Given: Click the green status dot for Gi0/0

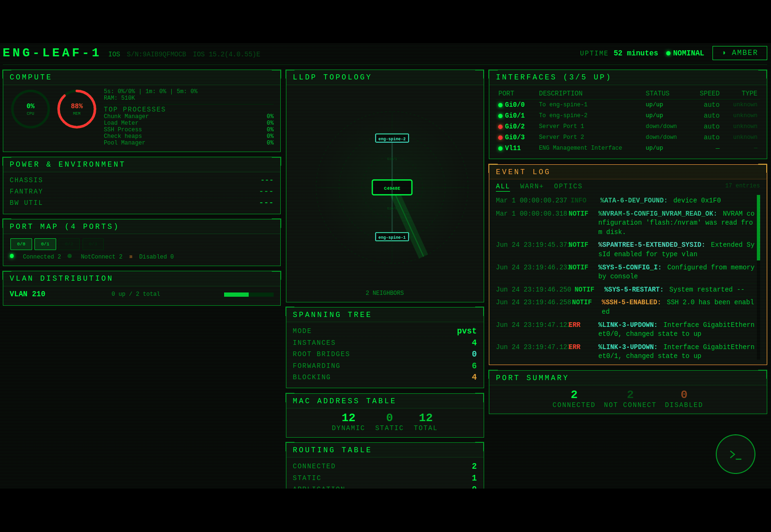Looking at the screenshot, I should 500,105.
